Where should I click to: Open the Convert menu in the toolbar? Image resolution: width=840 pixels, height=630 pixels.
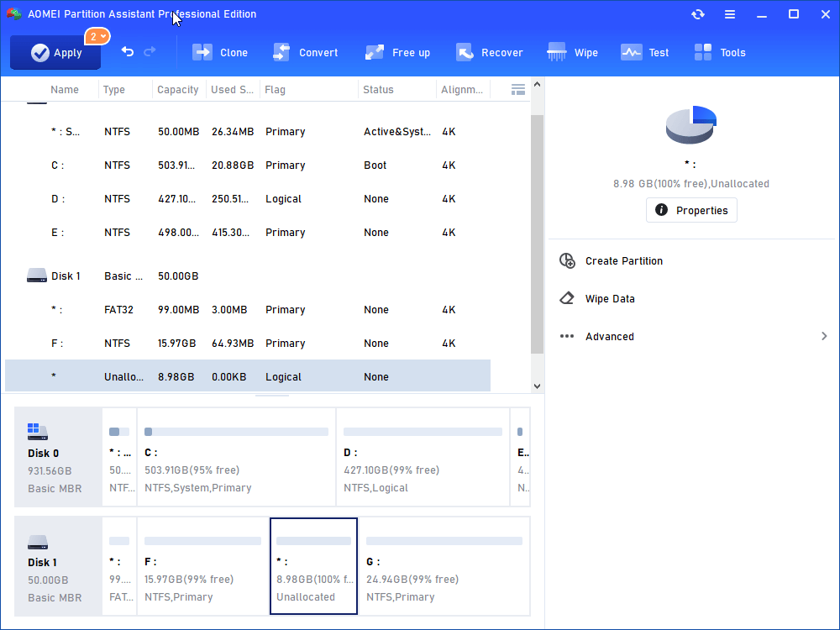pyautogui.click(x=306, y=52)
